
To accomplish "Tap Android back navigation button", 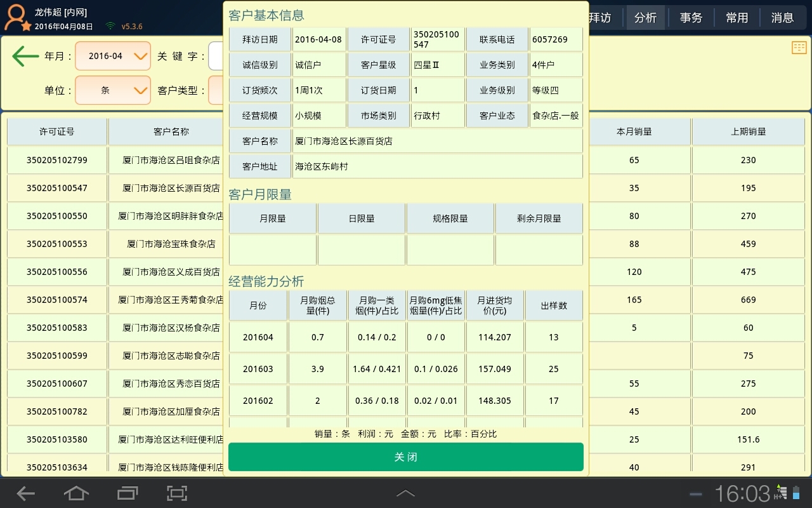I will (x=25, y=493).
